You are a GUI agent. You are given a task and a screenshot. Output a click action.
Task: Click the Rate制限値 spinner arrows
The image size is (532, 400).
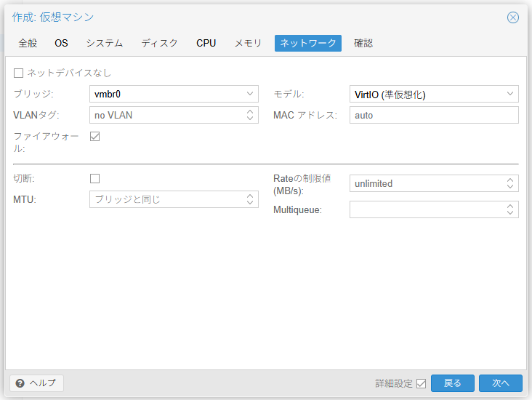510,183
